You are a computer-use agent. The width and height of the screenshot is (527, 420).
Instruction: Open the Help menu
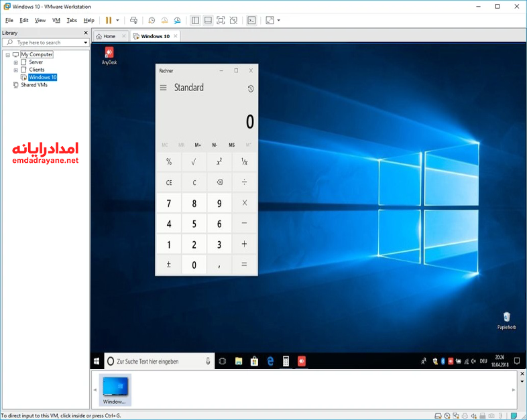coord(89,21)
